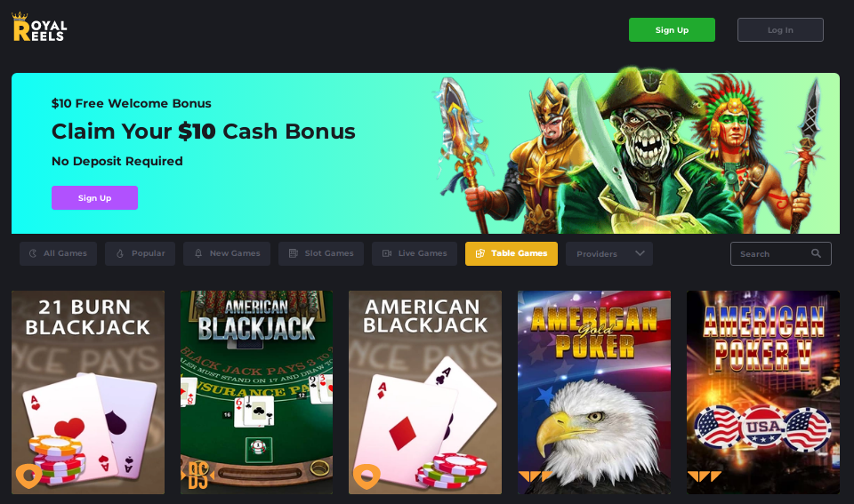Select the flame icon on the Popular filter
The width and height of the screenshot is (854, 504).
(120, 253)
